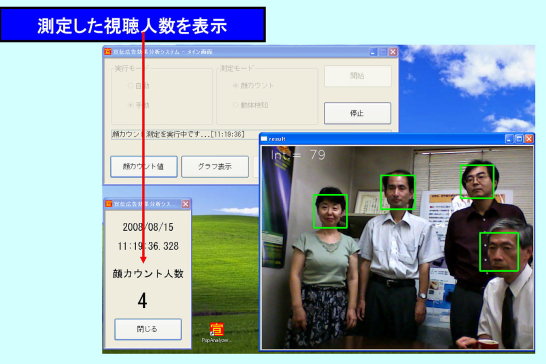Show the graph with グラフ表示
546x364 pixels.
pos(215,166)
